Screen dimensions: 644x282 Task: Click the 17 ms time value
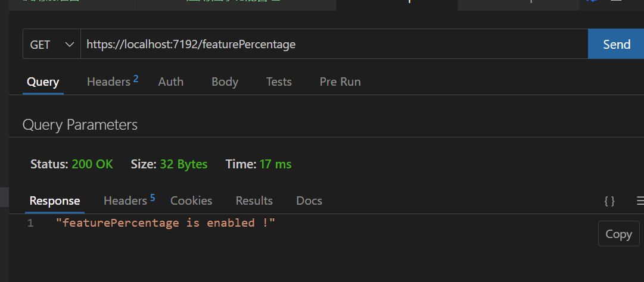[x=276, y=164]
